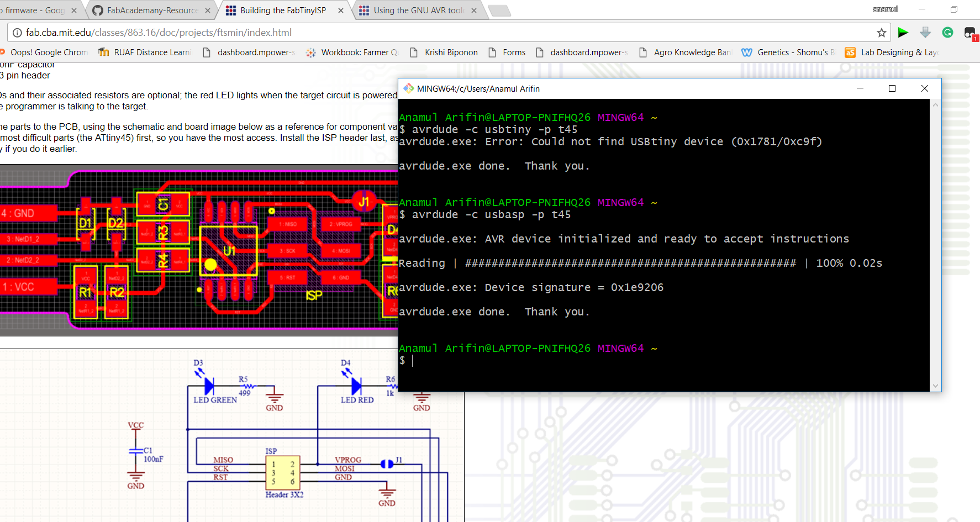
Task: Close the firmware - Google tab
Action: [74, 10]
